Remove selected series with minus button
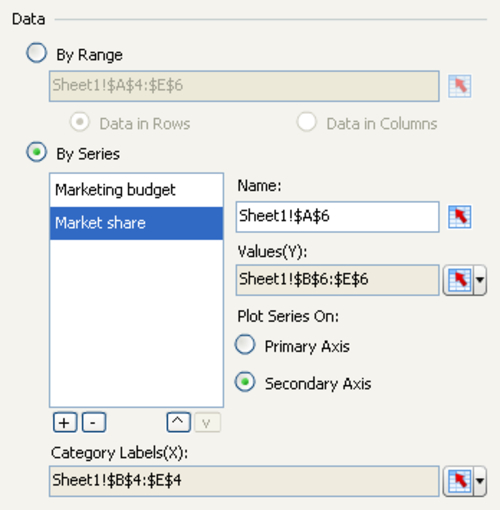The image size is (500, 510). pos(94,422)
